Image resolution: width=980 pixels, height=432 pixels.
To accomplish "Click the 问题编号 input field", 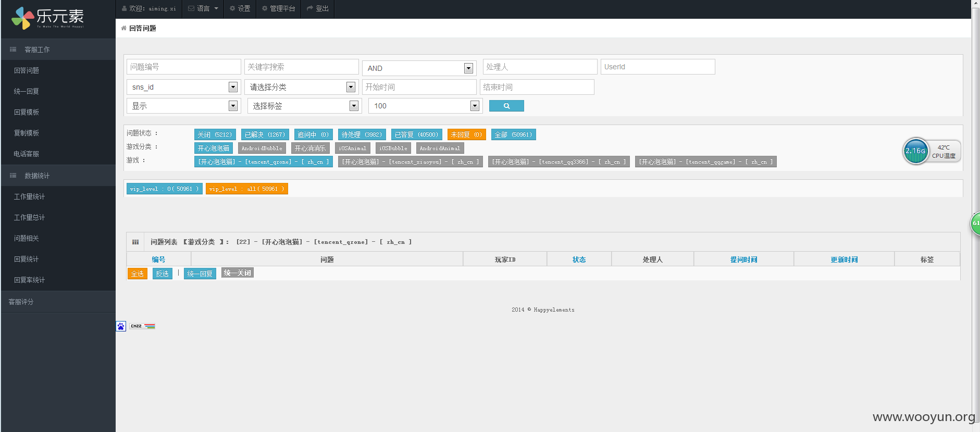I will click(x=184, y=67).
